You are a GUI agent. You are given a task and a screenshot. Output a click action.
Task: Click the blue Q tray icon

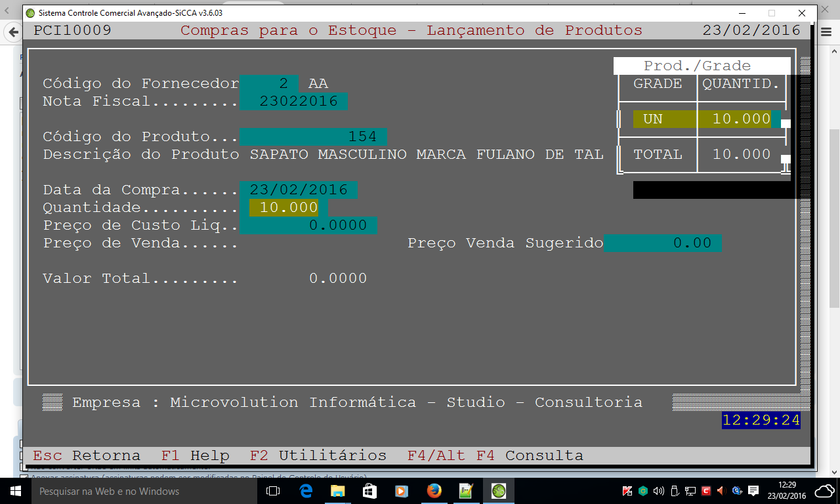click(x=737, y=491)
